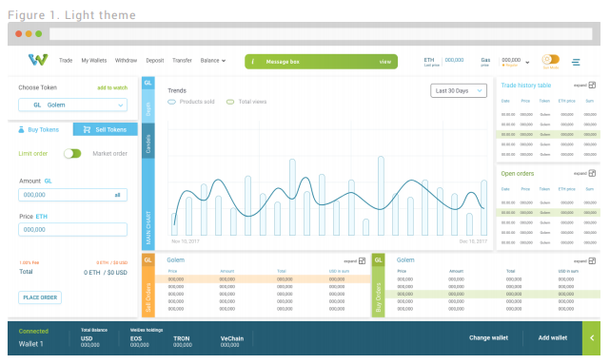The width and height of the screenshot is (610, 364).
Task: Open the Balance dropdown menu
Action: (213, 61)
